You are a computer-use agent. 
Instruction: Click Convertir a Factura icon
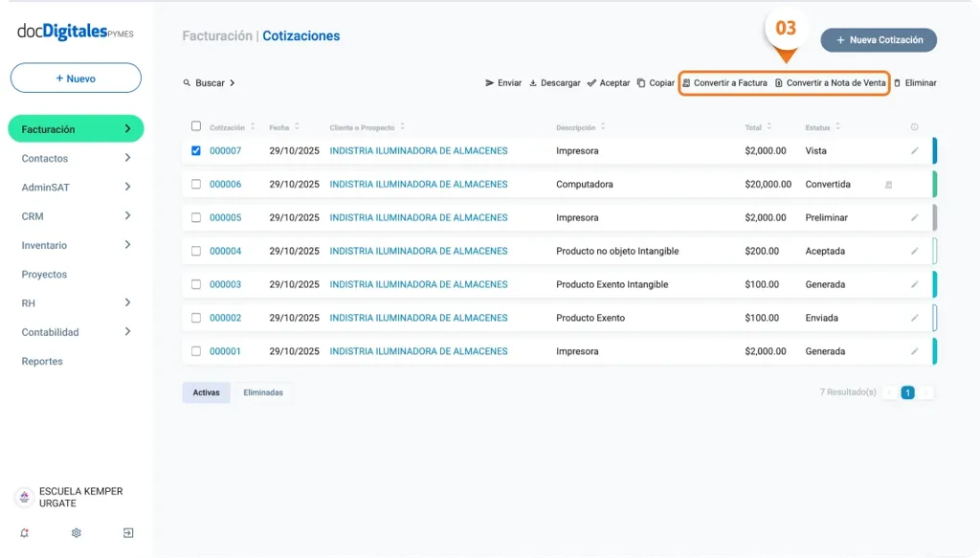tap(686, 83)
